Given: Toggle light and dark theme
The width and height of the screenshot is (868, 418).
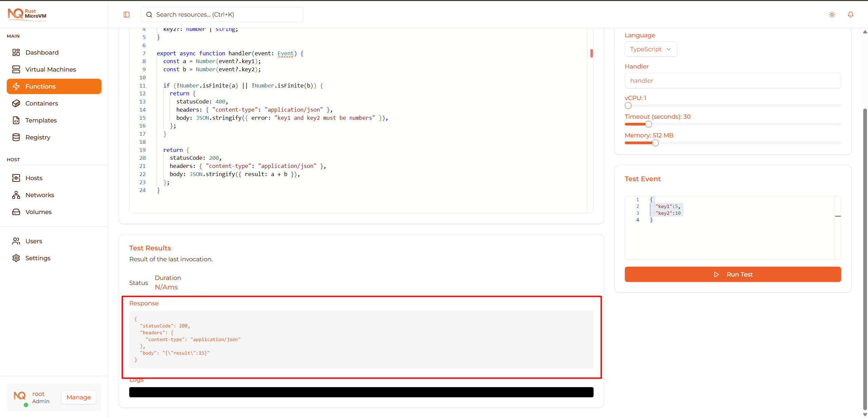Looking at the screenshot, I should (832, 14).
